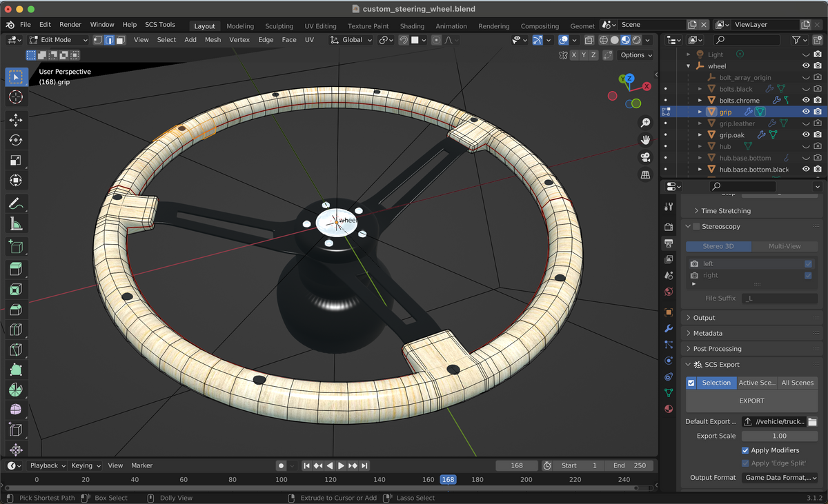
Task: Open the Mesh menu
Action: tap(213, 40)
